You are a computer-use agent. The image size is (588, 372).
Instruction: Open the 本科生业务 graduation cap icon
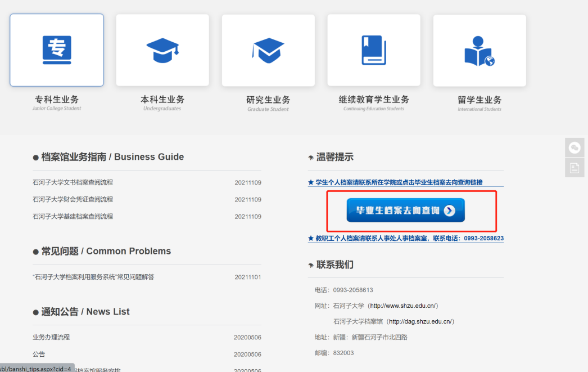coord(162,50)
